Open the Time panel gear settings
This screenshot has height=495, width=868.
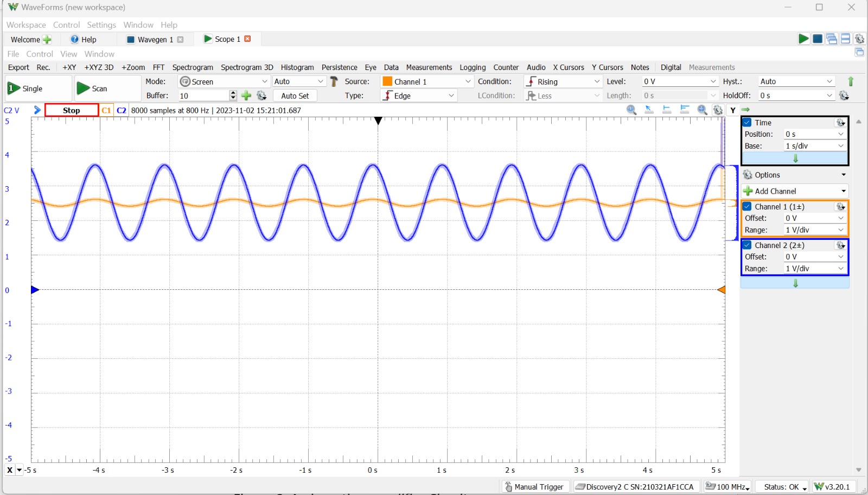tap(840, 123)
